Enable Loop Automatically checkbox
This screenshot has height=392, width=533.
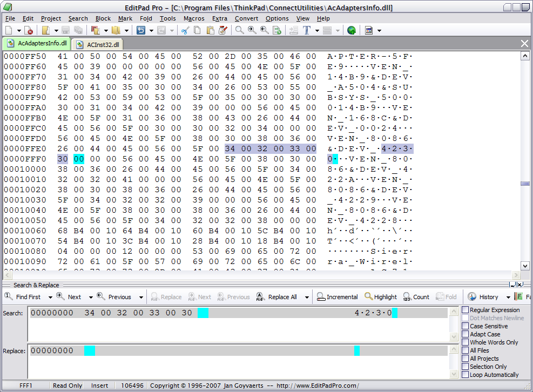coord(465,375)
